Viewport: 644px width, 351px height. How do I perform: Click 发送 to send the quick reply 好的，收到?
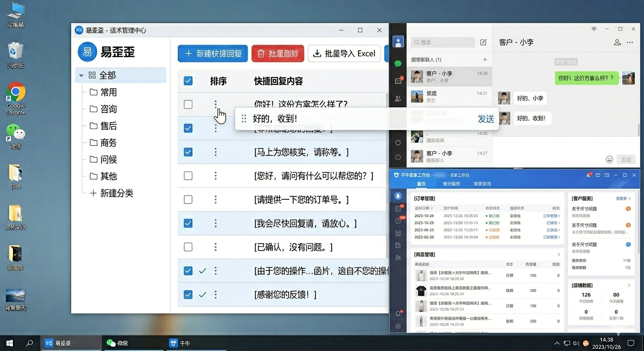[486, 118]
